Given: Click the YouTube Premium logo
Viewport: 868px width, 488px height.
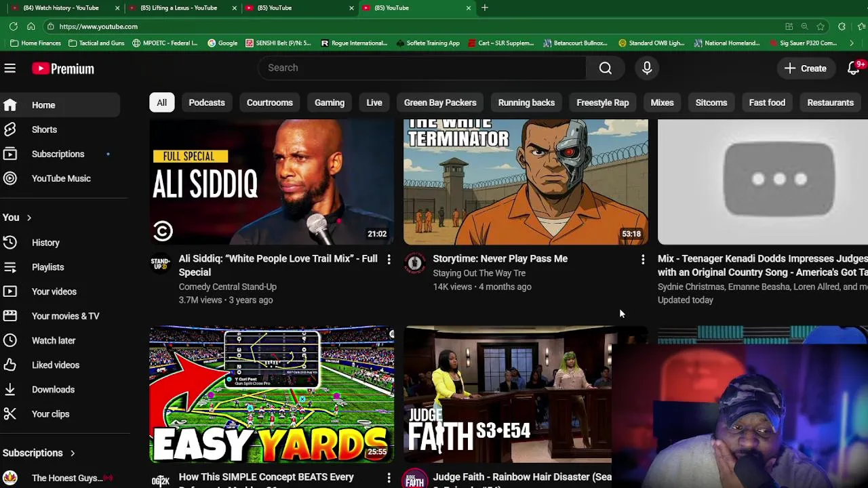Looking at the screenshot, I should tap(63, 68).
